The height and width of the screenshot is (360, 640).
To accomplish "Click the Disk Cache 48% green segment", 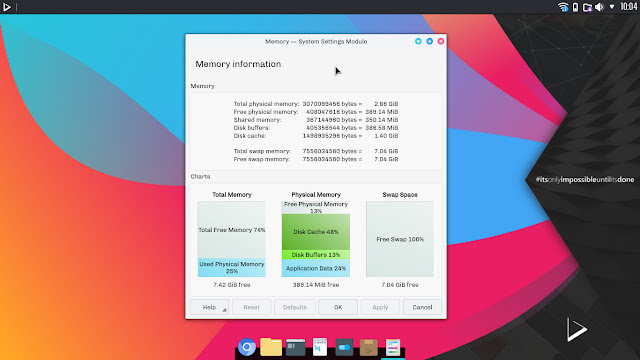I will point(316,232).
